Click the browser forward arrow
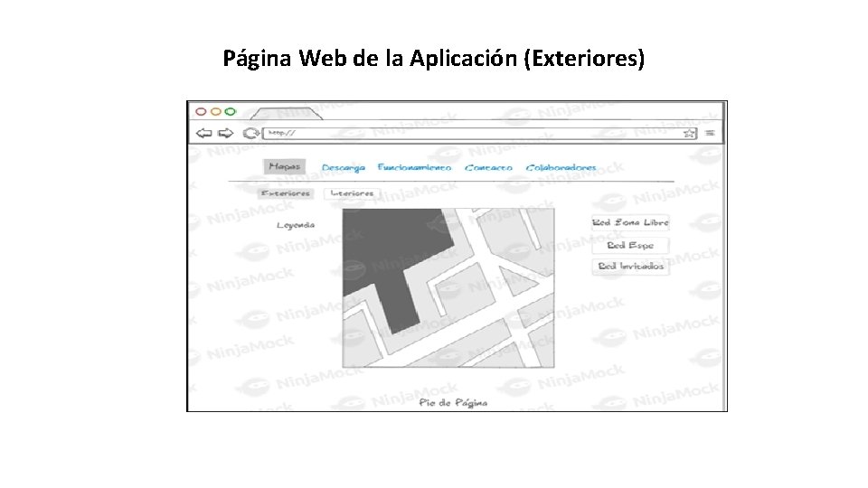Image resolution: width=868 pixels, height=488 pixels. coord(225,133)
